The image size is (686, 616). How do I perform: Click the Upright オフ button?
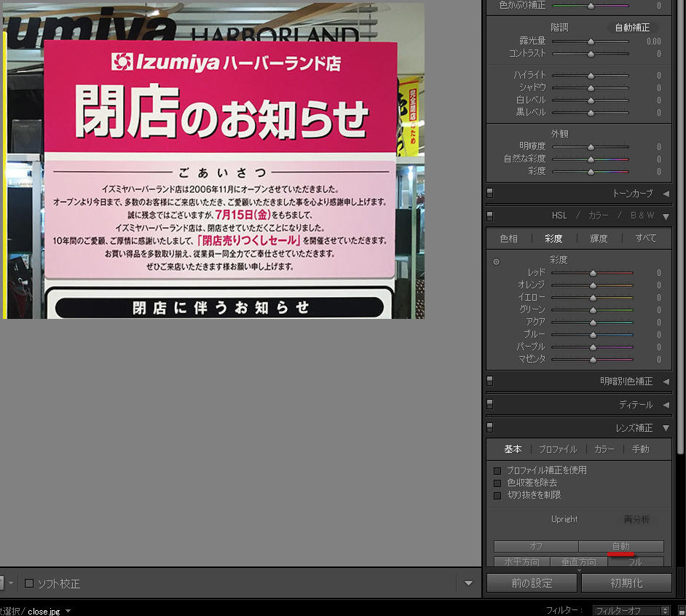[x=536, y=546]
